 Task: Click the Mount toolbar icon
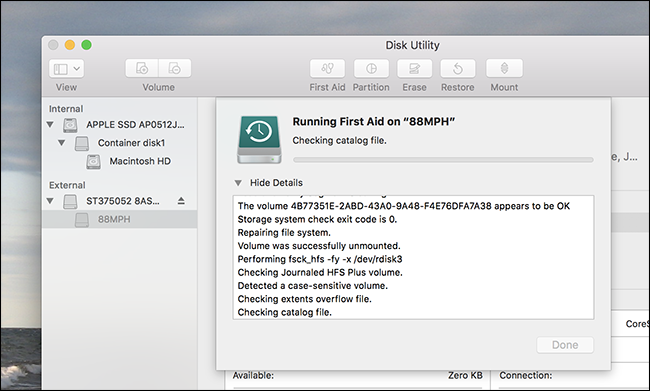click(x=504, y=68)
